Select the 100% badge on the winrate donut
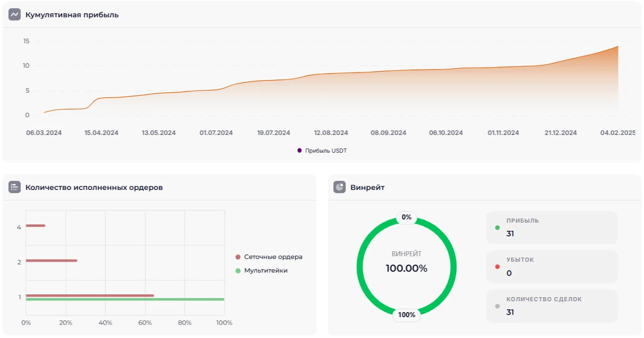The height and width of the screenshot is (338, 644). pyautogui.click(x=406, y=315)
